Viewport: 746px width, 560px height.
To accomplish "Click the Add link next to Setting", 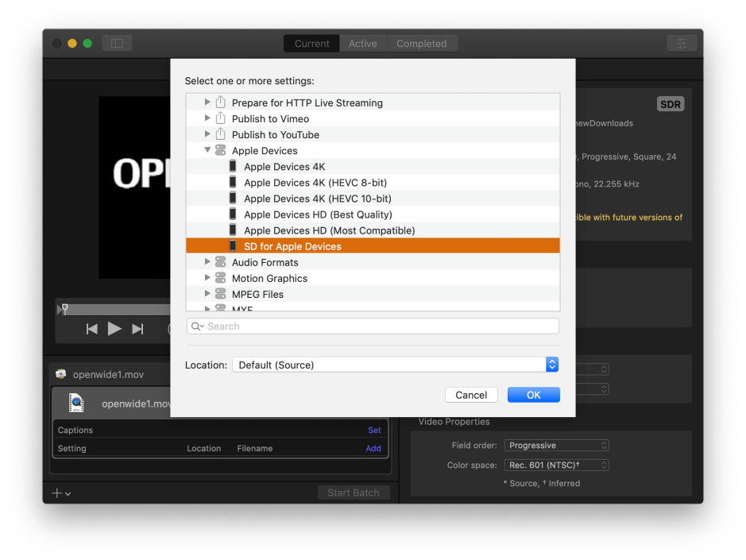I will coord(373,448).
